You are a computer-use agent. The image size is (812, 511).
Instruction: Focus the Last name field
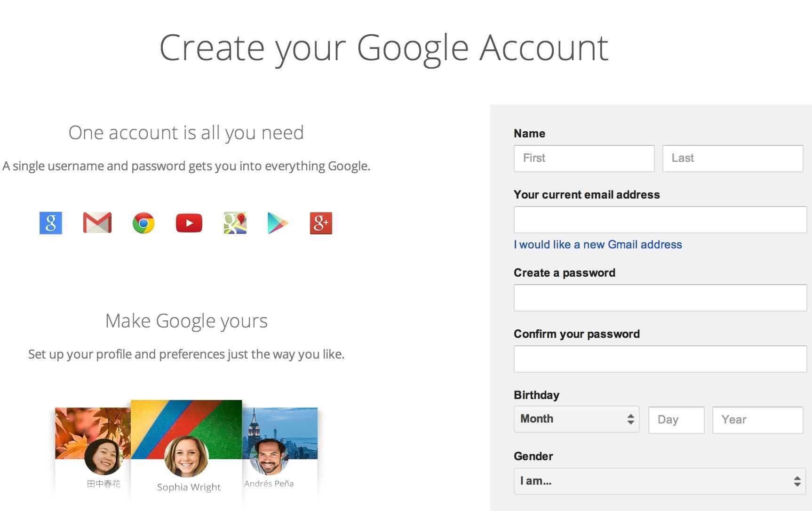tap(732, 158)
